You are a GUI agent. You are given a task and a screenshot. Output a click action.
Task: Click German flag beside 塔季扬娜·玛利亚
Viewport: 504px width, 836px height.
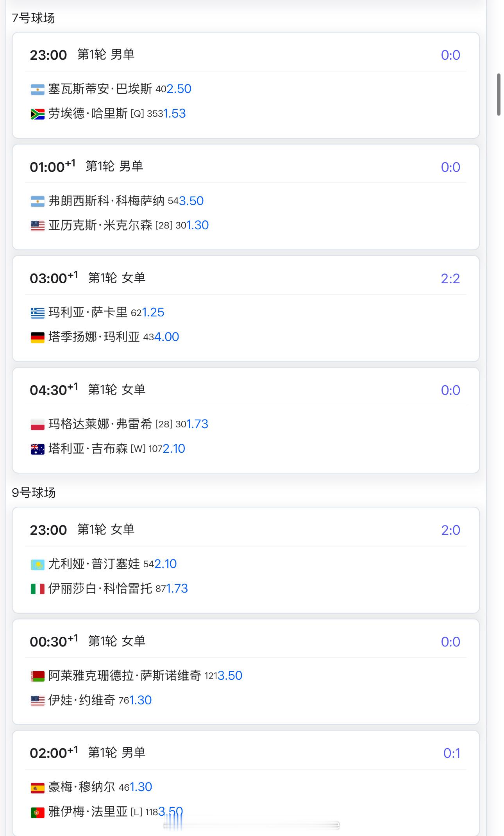(x=38, y=337)
